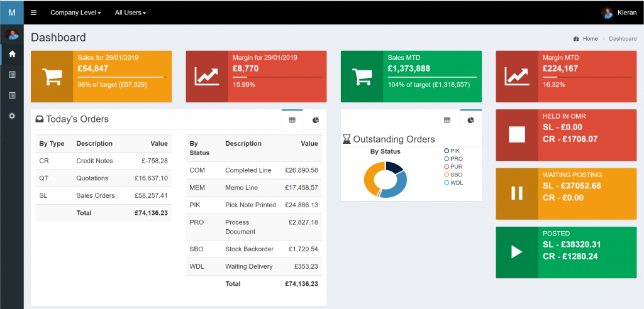The height and width of the screenshot is (309, 644).
Task: Click the £58,257.41 value cell
Action: coord(151,195)
